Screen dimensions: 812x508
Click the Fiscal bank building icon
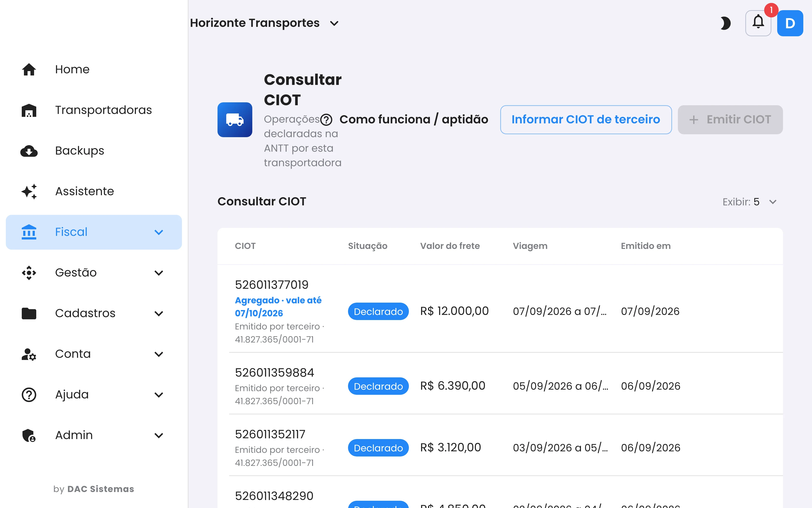pyautogui.click(x=29, y=232)
